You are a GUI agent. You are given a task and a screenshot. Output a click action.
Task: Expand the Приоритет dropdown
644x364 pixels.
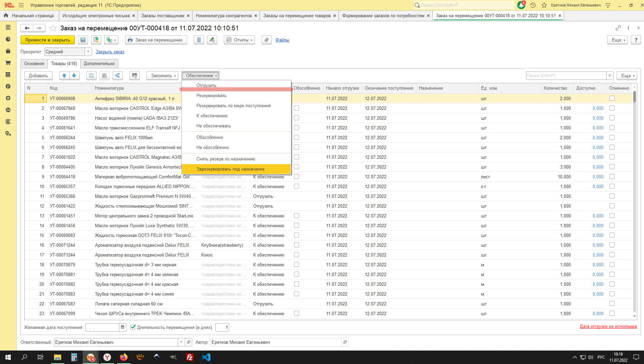(x=88, y=52)
